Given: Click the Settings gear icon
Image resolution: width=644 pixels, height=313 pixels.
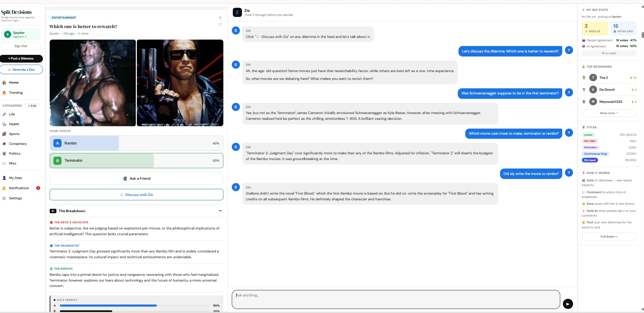Looking at the screenshot, I should 4,198.
